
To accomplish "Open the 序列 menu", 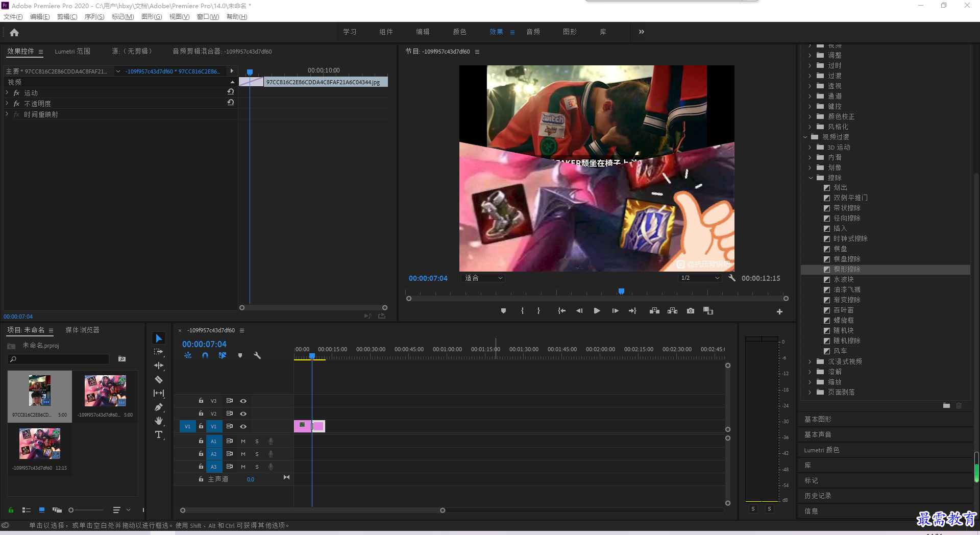I will [x=94, y=17].
